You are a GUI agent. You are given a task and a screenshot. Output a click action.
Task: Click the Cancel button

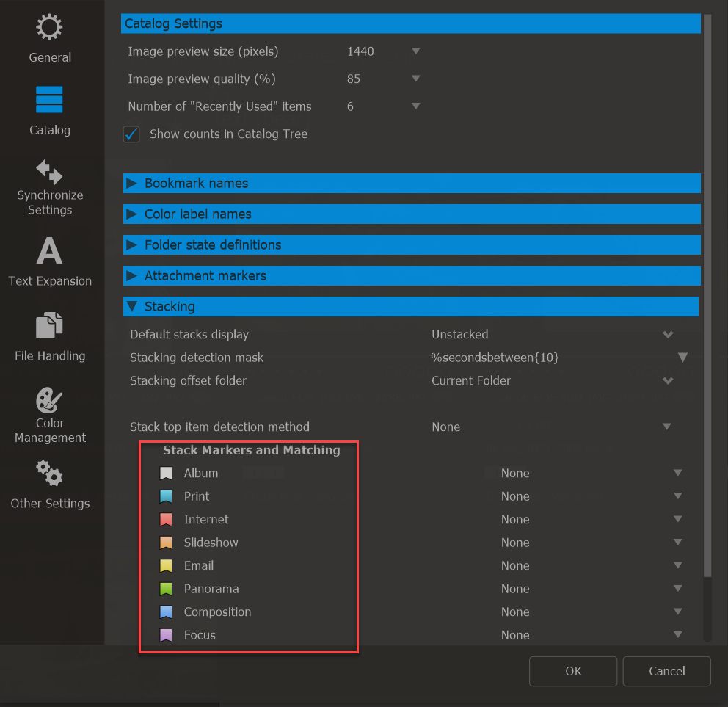(666, 671)
